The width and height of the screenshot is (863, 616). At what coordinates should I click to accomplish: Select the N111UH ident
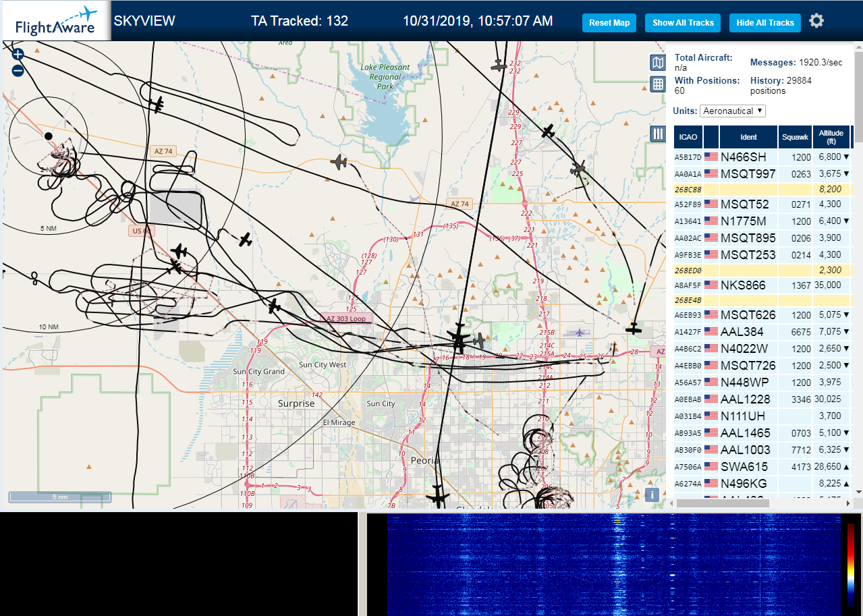(743, 416)
